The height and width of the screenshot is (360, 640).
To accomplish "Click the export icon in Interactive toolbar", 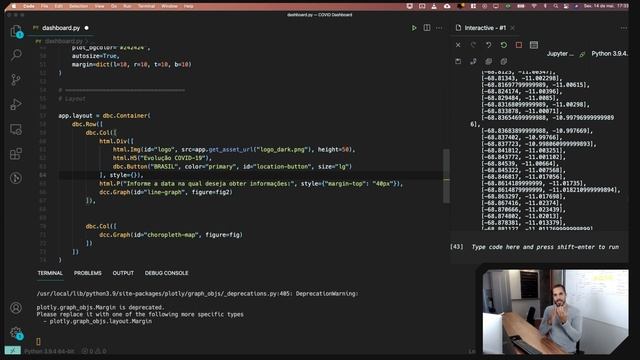I will 473,61.
